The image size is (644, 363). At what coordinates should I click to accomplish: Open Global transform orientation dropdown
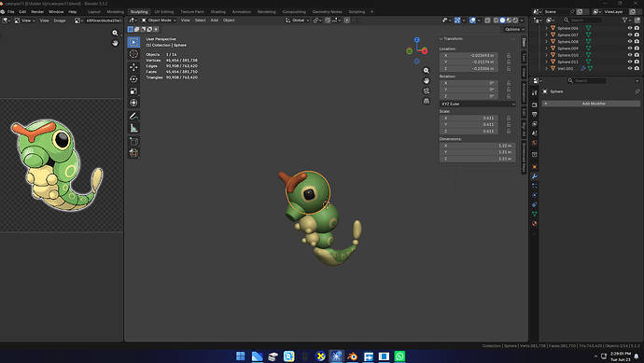[298, 21]
